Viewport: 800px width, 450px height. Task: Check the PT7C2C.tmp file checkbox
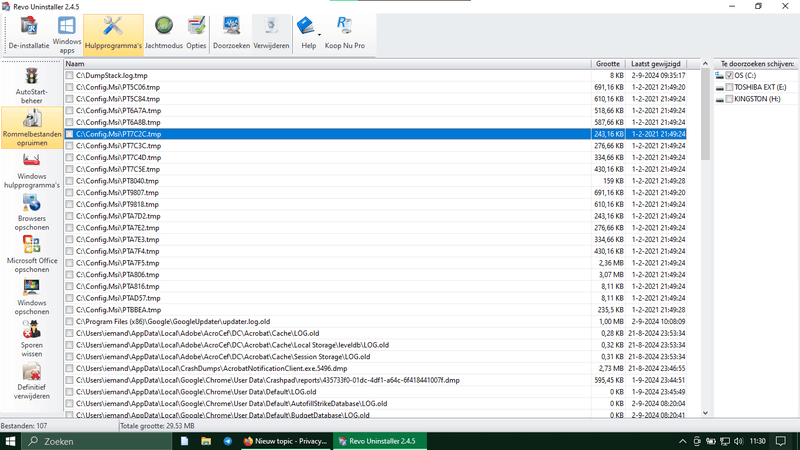(69, 134)
